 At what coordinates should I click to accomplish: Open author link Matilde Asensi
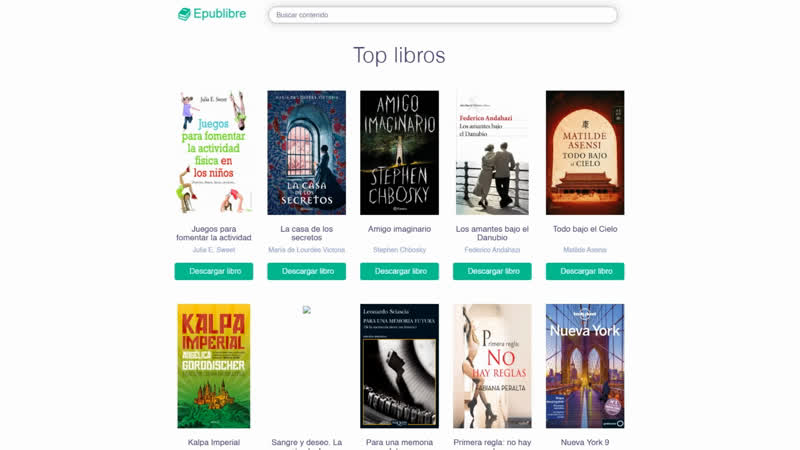click(585, 250)
